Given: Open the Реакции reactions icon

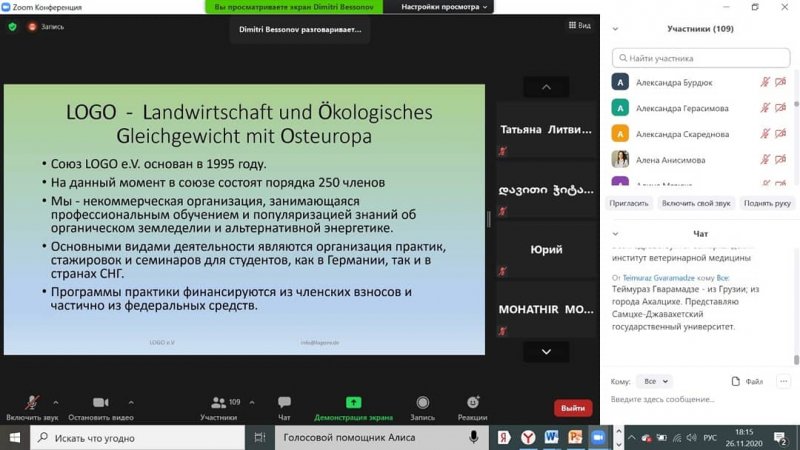Looking at the screenshot, I should click(472, 402).
